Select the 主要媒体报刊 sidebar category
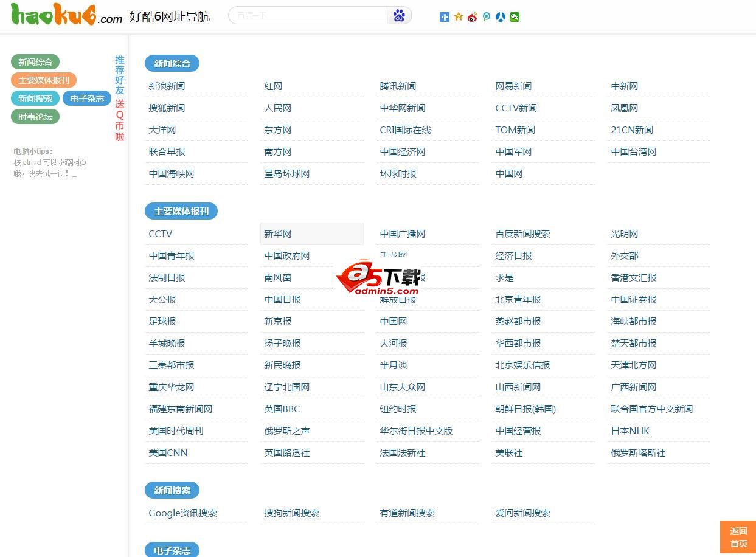Image resolution: width=756 pixels, height=557 pixels. point(43,80)
